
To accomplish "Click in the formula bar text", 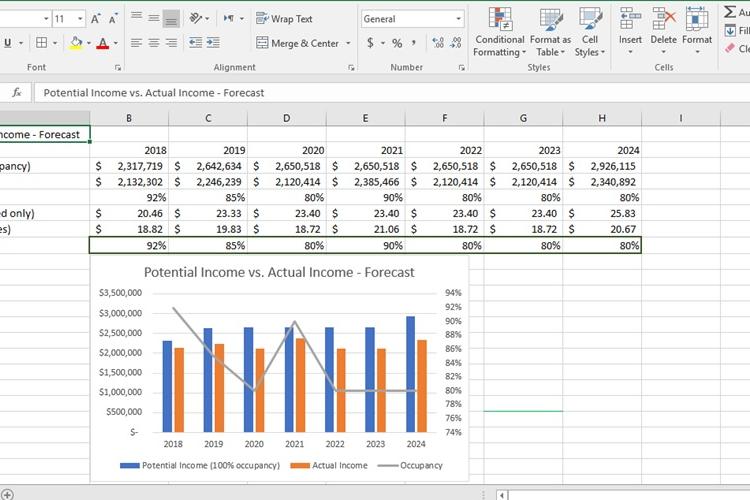I will tap(154, 93).
